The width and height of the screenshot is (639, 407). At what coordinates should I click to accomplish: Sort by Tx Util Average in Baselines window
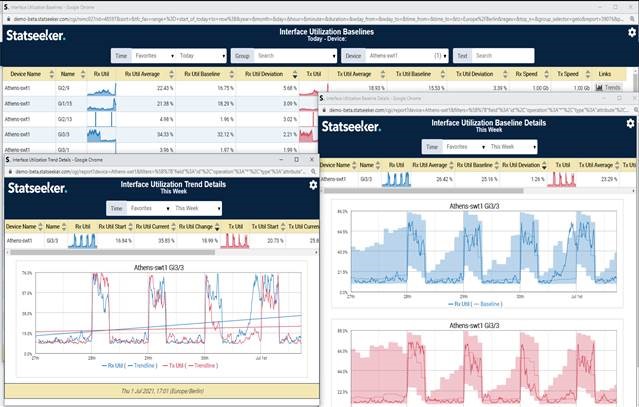coord(382,74)
